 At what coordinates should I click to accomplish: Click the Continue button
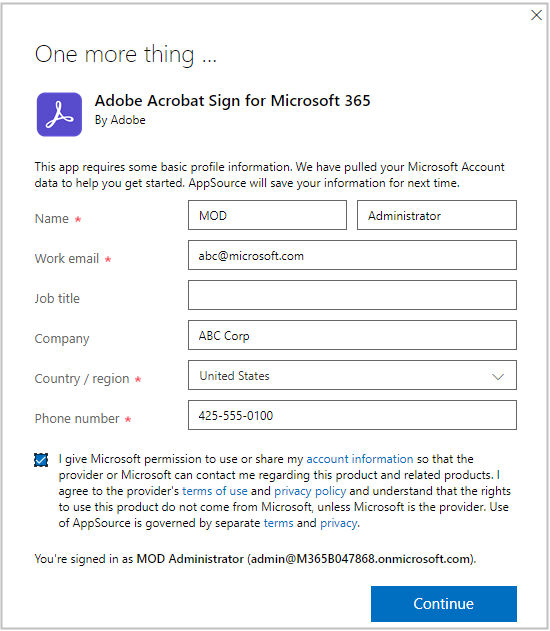[x=444, y=604]
